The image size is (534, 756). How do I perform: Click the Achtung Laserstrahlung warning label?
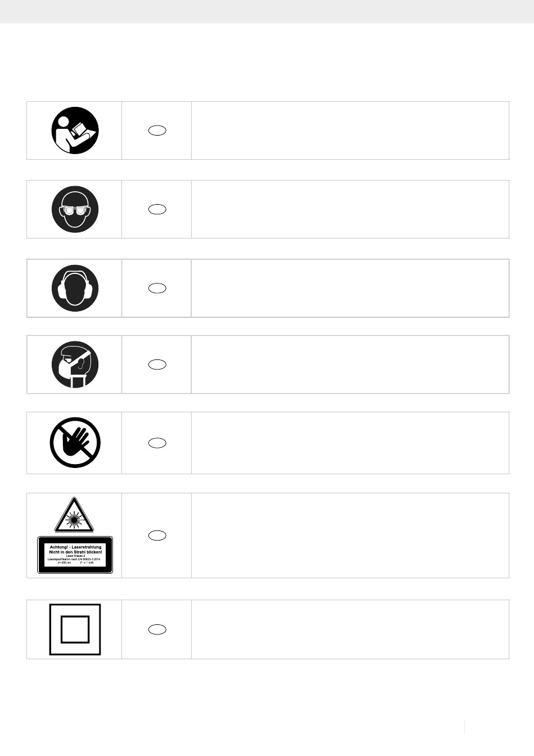tap(75, 555)
